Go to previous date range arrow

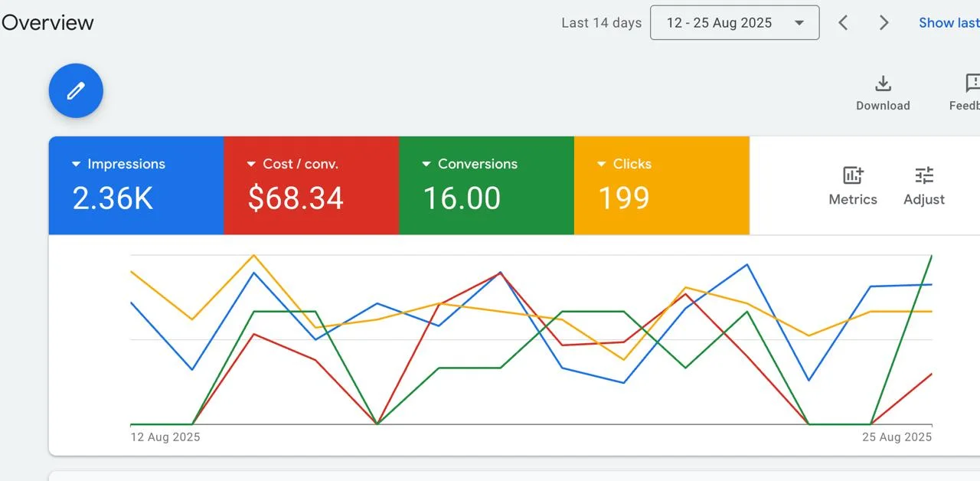pyautogui.click(x=843, y=23)
